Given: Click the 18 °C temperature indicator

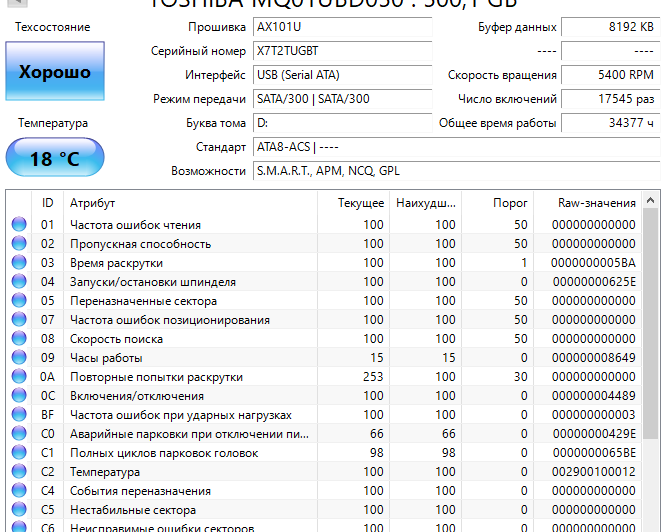Looking at the screenshot, I should tap(54, 159).
